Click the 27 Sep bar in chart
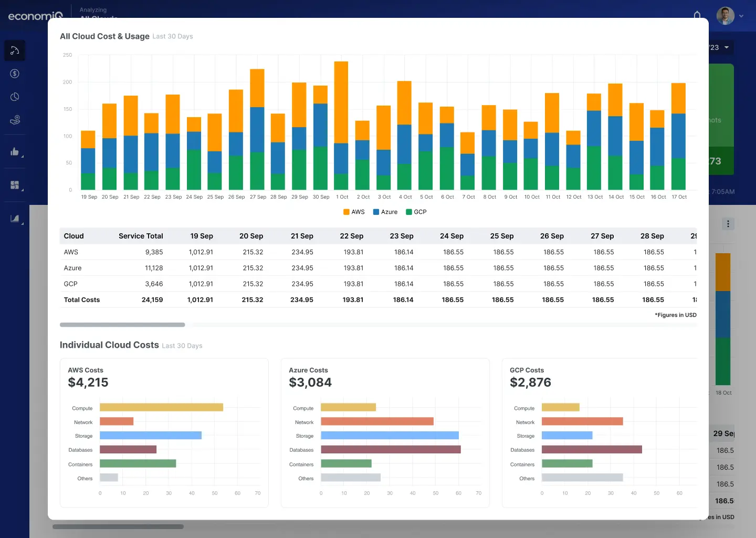Viewport: 756px width, 538px height. [x=257, y=129]
